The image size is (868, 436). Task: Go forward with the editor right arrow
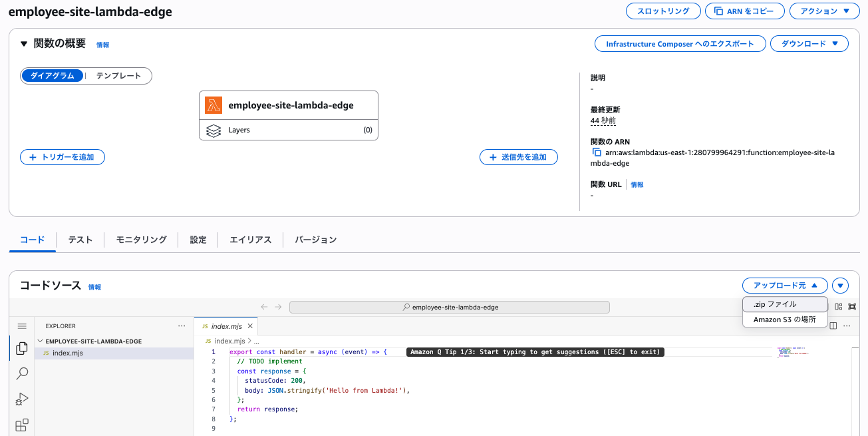(279, 307)
